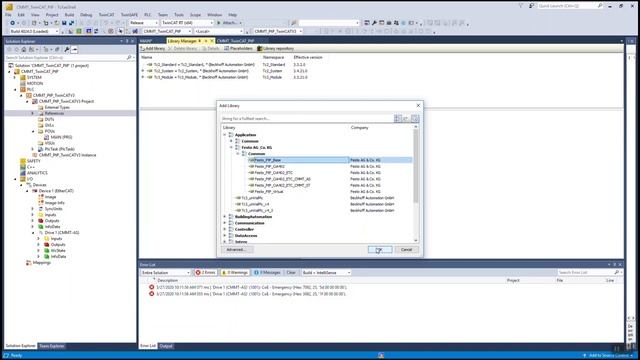Open the Advanced options button
640x360 pixels.
tap(237, 249)
